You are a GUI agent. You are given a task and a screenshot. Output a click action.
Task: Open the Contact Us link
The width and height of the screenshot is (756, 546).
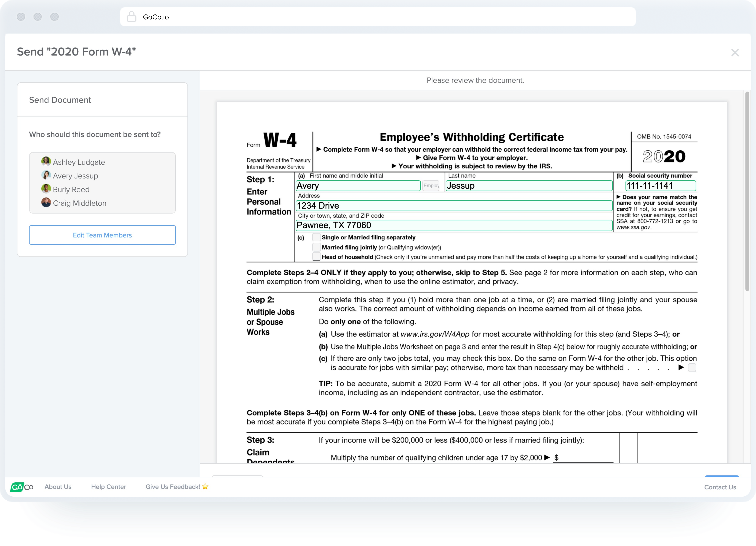coord(720,487)
